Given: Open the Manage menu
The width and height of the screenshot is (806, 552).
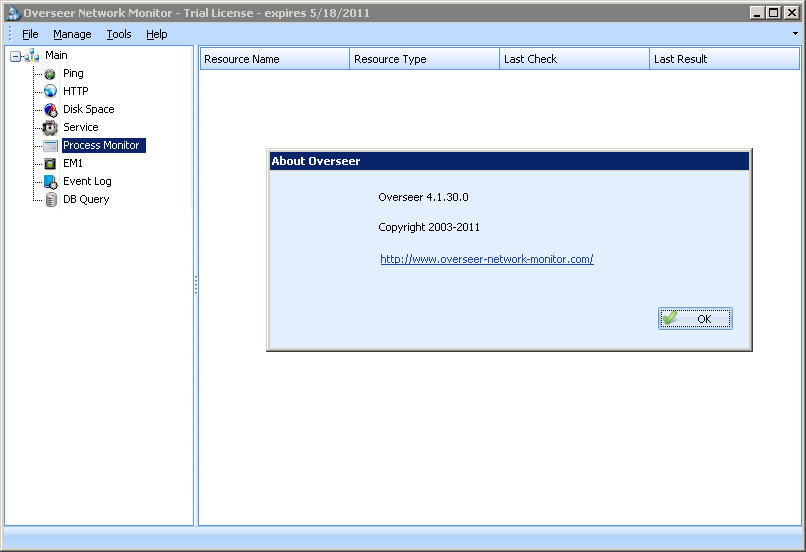Looking at the screenshot, I should (x=72, y=34).
